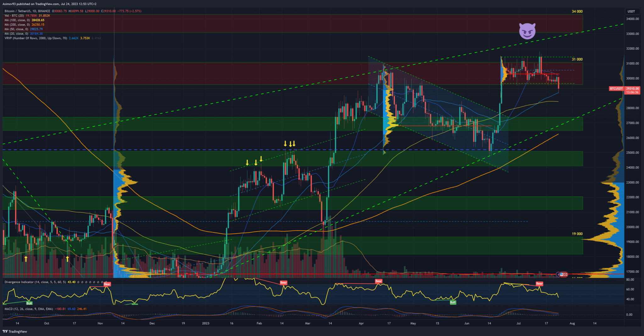
Task: Click the 'Dec' label on the time axis
Action: pyautogui.click(x=152, y=323)
